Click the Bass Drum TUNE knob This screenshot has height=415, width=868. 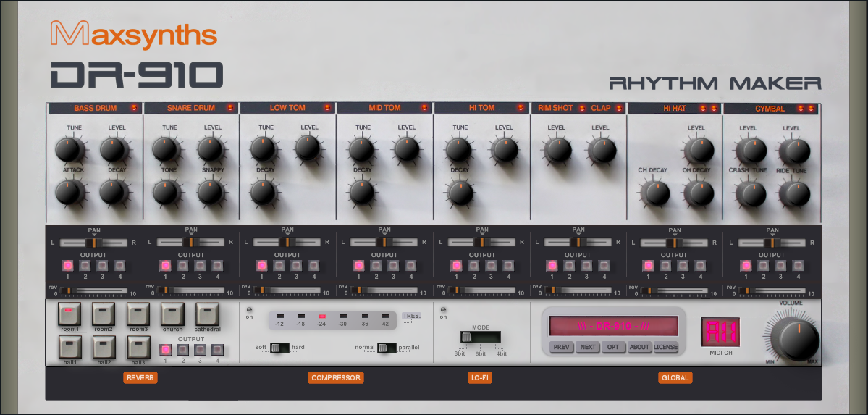[69, 150]
